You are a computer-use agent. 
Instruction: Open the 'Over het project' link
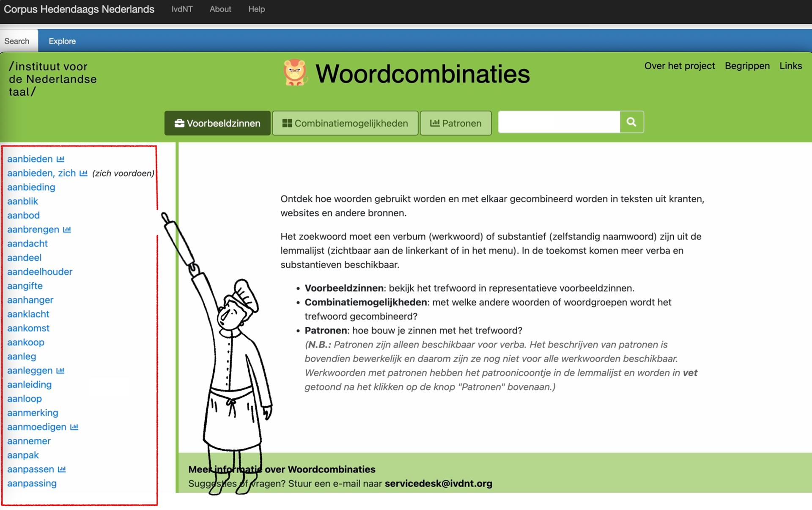(679, 66)
